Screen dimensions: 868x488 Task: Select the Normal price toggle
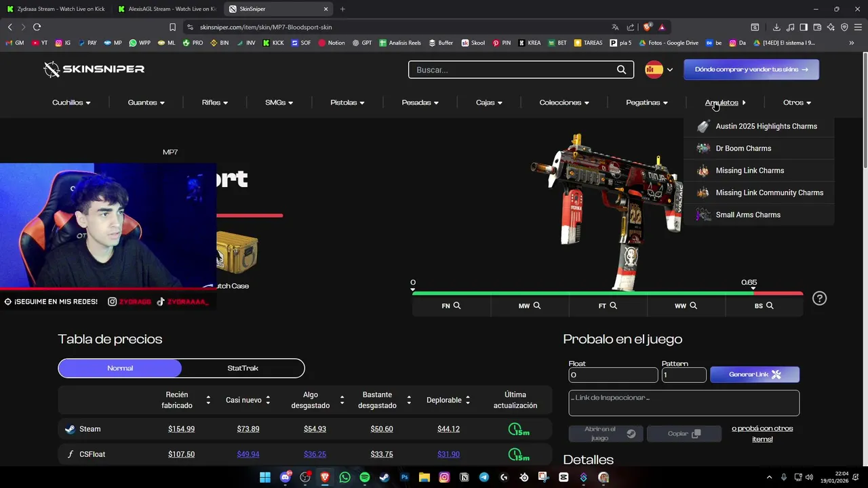[120, 368]
